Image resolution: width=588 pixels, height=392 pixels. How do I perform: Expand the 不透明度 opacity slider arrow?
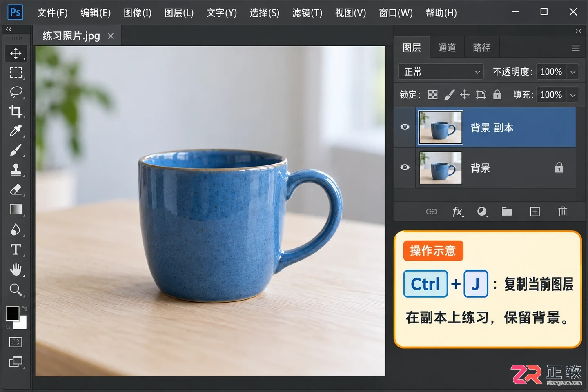(573, 72)
